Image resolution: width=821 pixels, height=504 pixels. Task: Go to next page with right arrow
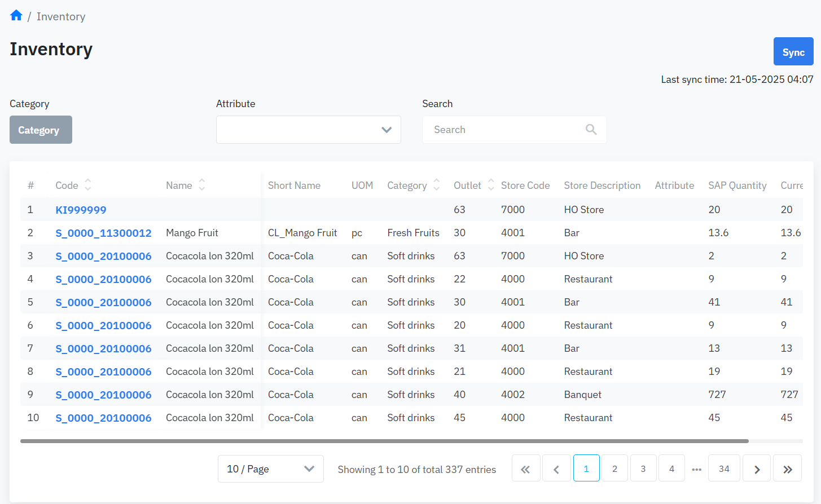coord(757,469)
